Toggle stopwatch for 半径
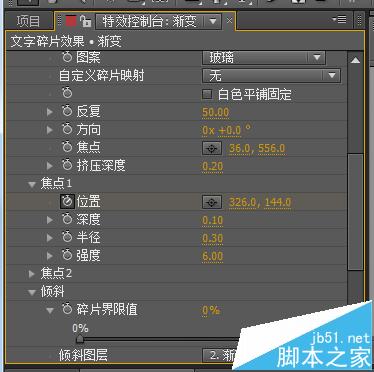Viewport: 374px width, 372px height. [x=67, y=237]
